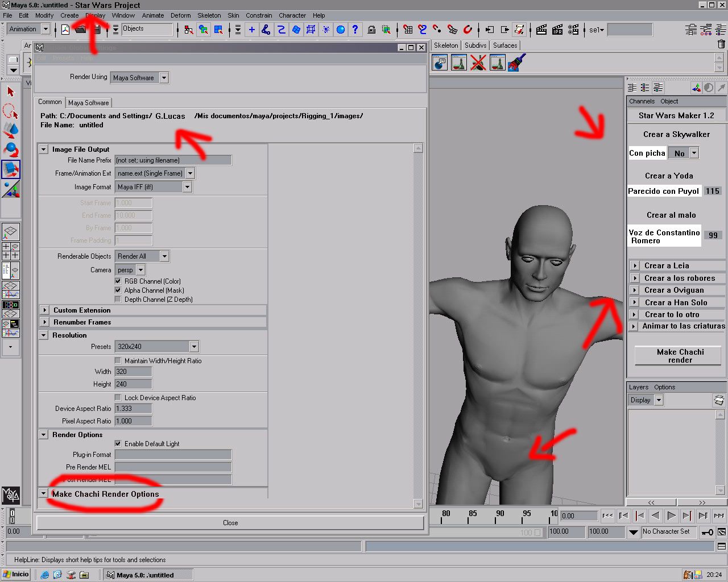
Task: Expand the Custom Extension section
Action: [44, 310]
